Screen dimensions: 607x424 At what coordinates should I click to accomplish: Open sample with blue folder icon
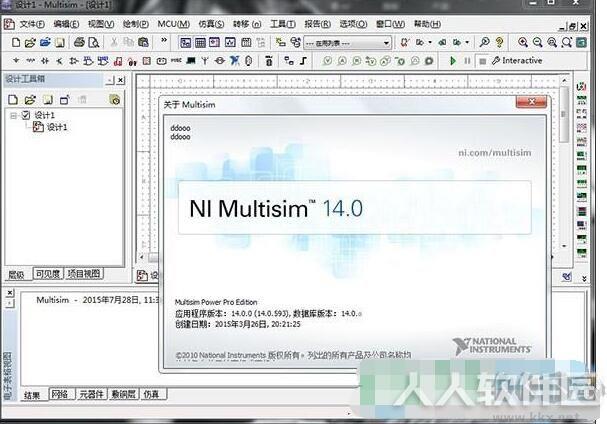coord(45,42)
